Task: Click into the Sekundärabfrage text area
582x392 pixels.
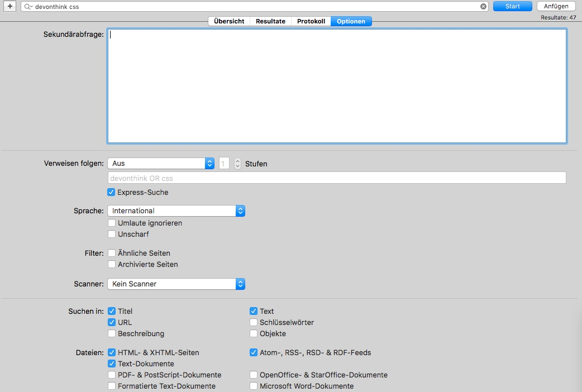Action: coord(336,86)
